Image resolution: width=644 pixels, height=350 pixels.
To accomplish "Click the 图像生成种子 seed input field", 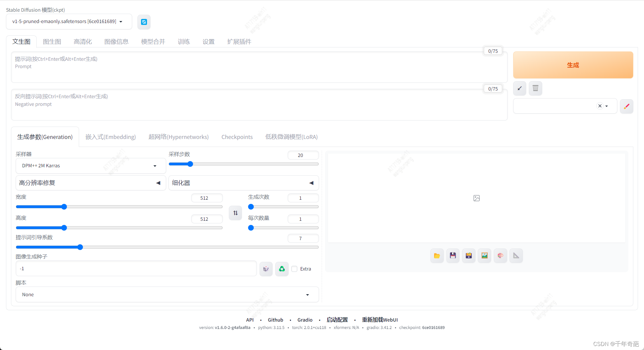I will click(x=136, y=269).
